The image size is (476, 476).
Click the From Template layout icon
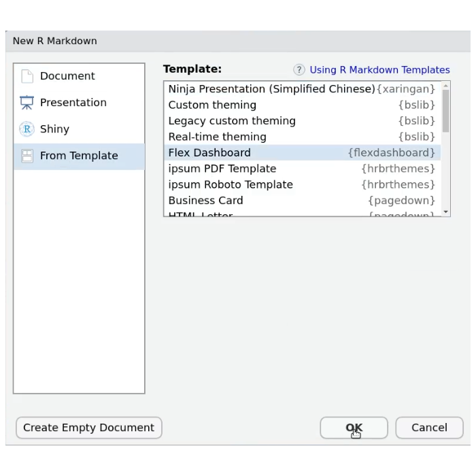(27, 156)
